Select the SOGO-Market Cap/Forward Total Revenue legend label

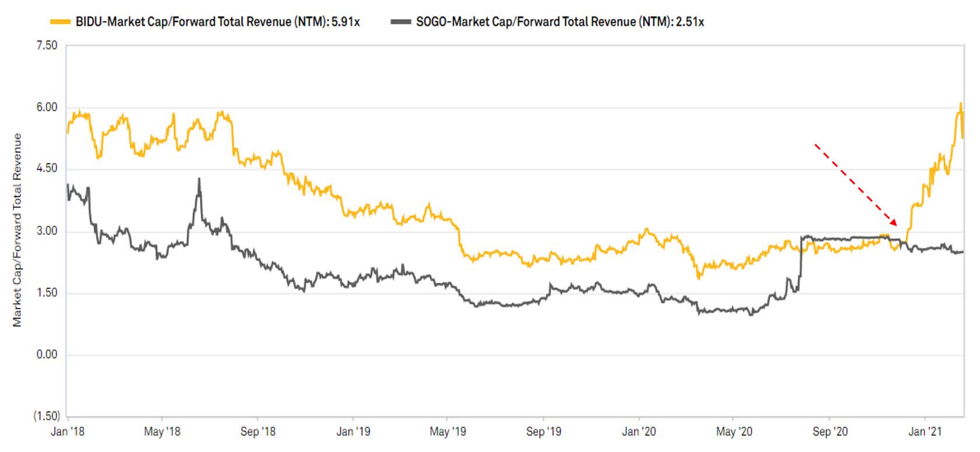tap(560, 22)
